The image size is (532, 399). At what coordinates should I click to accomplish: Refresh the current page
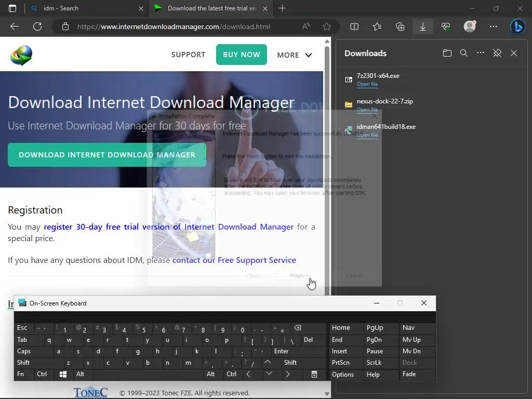click(37, 26)
